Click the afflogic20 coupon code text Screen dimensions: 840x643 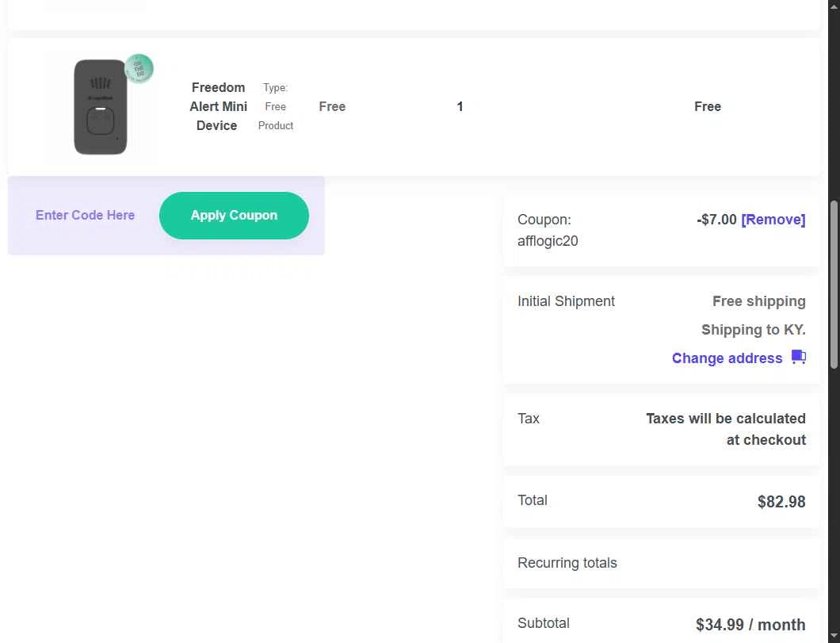click(548, 241)
